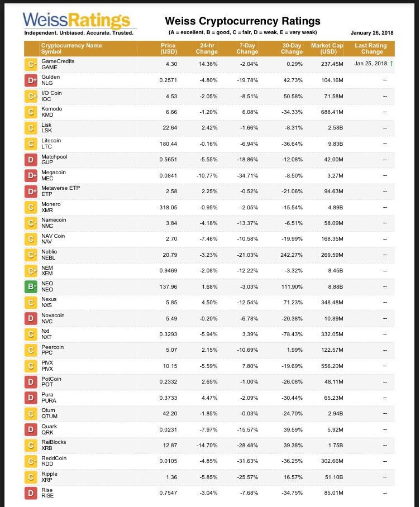Click the NEO green B- rating badge
Viewport: 420px width, 507px height.
pos(32,287)
